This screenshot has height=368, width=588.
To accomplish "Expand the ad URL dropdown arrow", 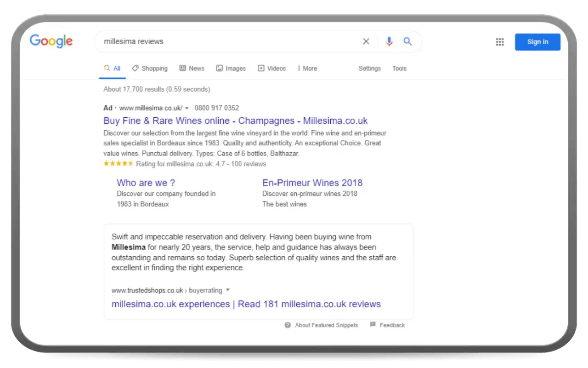I will click(187, 108).
